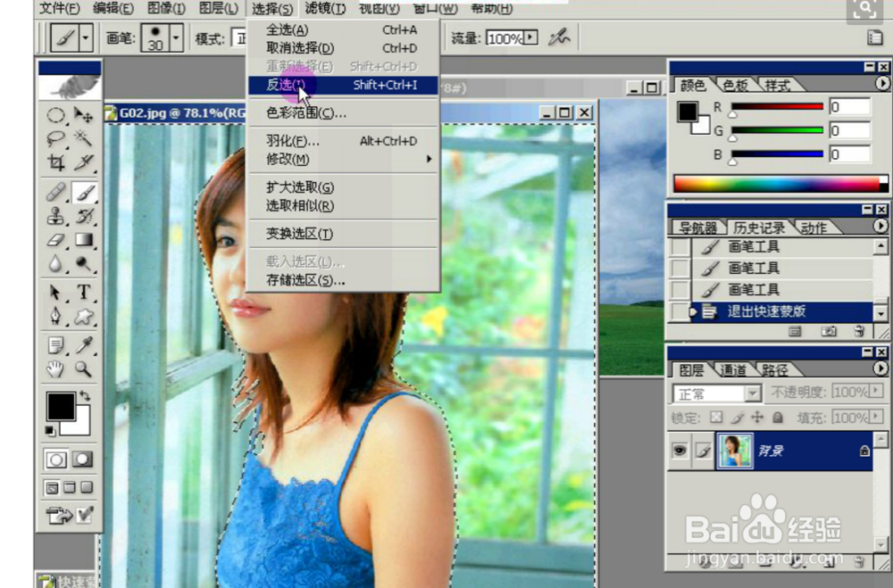Switch to 色板 swatches tab
Image resolution: width=893 pixels, height=588 pixels.
(x=735, y=86)
